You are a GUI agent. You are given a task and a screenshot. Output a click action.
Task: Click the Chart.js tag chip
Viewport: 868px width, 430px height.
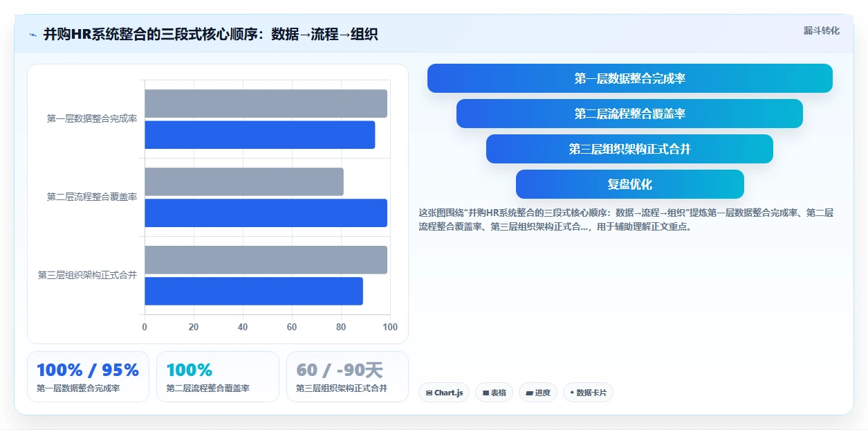click(x=444, y=393)
